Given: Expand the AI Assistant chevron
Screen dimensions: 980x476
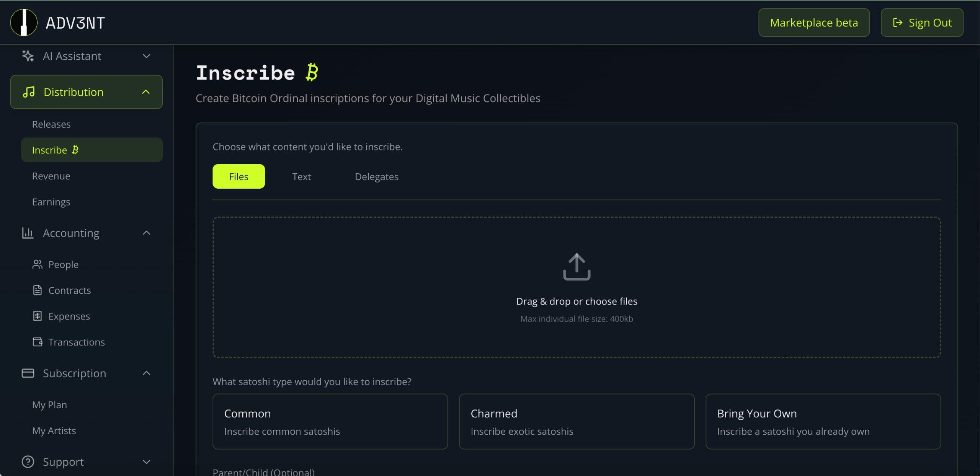Looking at the screenshot, I should 146,56.
